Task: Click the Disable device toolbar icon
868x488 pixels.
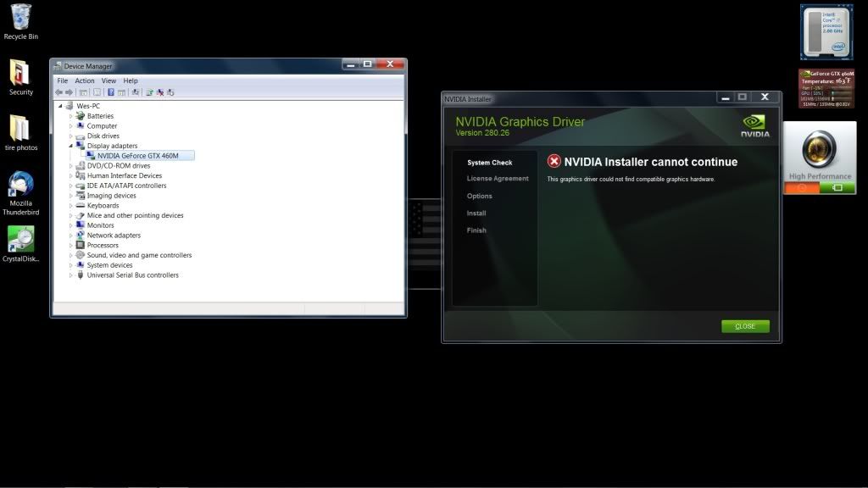Action: [x=170, y=92]
